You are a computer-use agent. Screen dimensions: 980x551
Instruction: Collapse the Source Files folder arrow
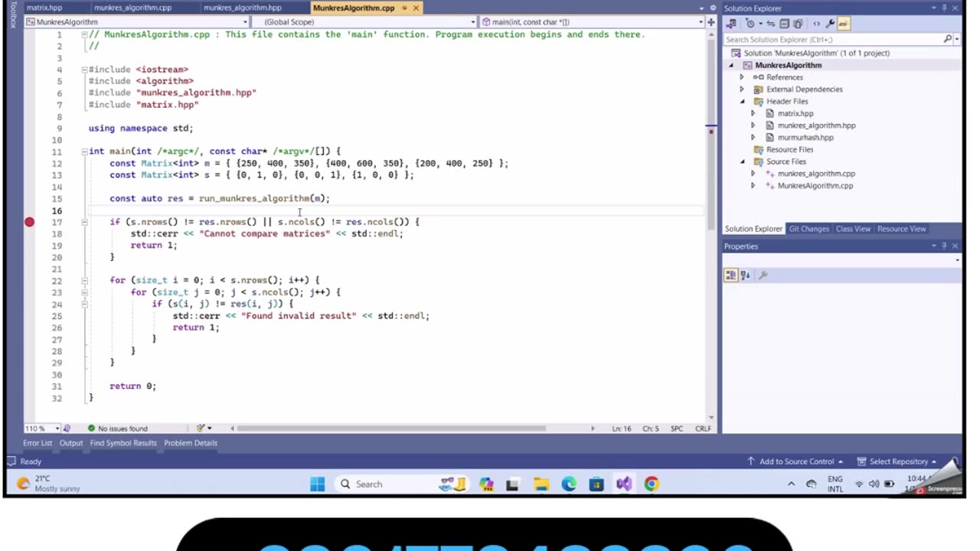coord(741,162)
